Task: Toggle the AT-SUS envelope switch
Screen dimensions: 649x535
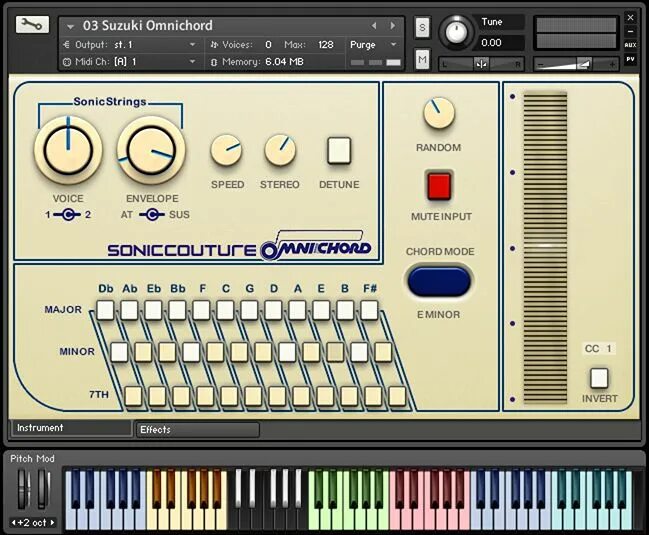Action: click(x=151, y=215)
